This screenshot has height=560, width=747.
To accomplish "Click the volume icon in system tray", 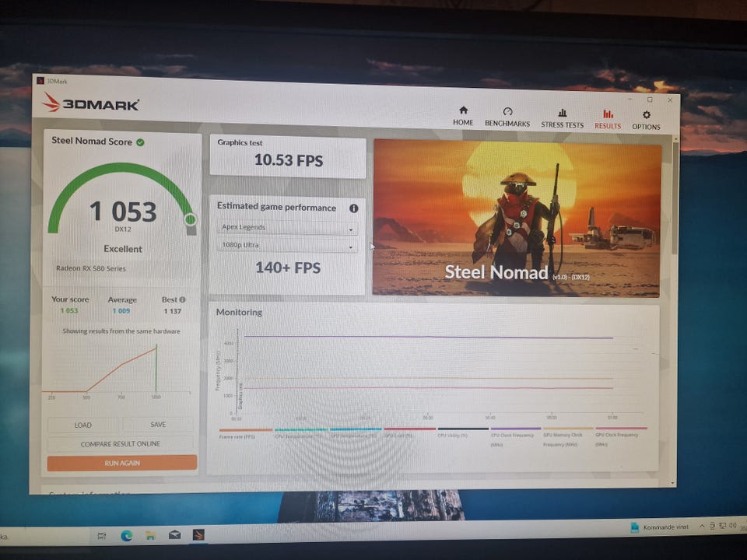I will pos(733,525).
